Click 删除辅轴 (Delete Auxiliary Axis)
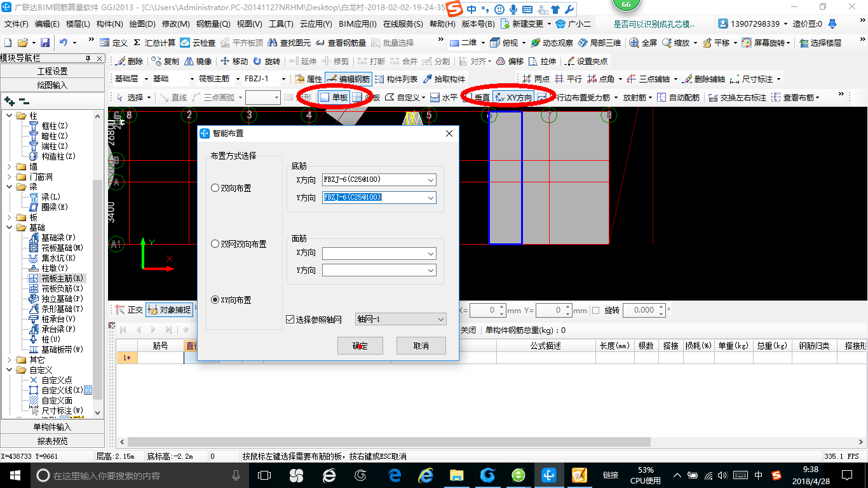 [703, 79]
